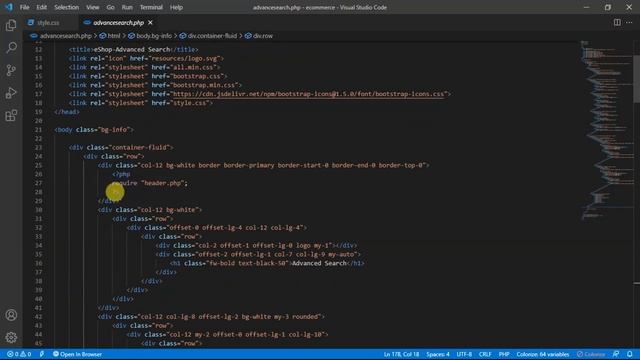640x360 pixels.
Task: Click "header.php" require string
Action: 162,183
